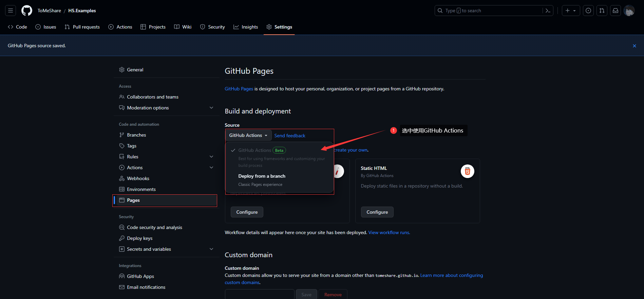Open the H5.Examples repository link
This screenshot has height=299, width=644.
point(82,11)
